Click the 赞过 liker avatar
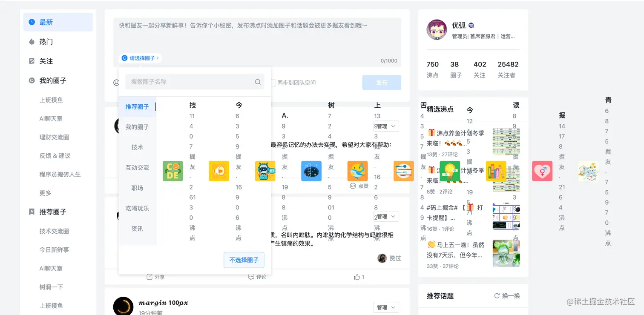This screenshot has height=315, width=644. pos(382,258)
